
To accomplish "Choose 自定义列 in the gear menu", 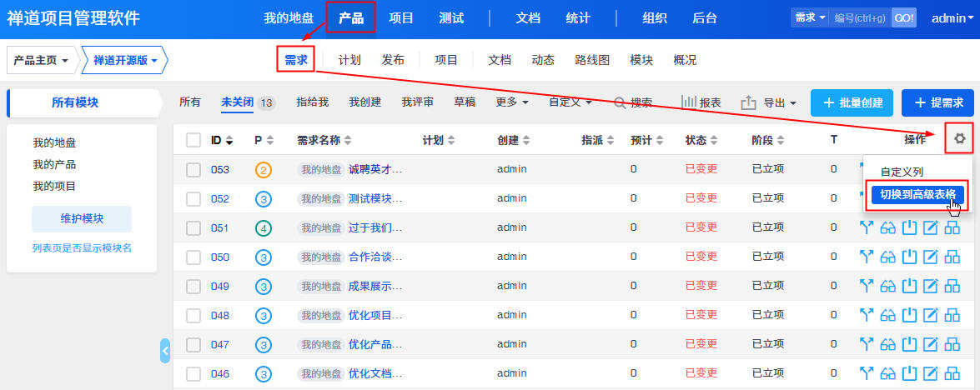I will coord(902,172).
